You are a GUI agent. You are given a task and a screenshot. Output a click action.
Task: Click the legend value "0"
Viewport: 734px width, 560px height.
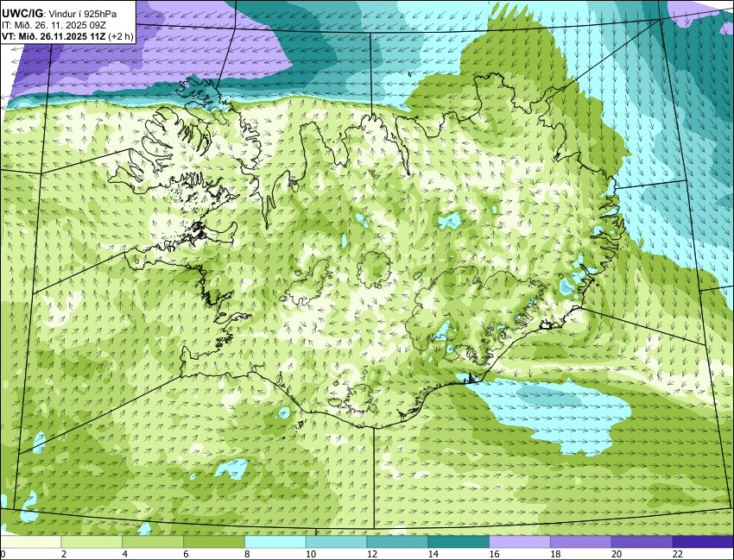click(3, 554)
